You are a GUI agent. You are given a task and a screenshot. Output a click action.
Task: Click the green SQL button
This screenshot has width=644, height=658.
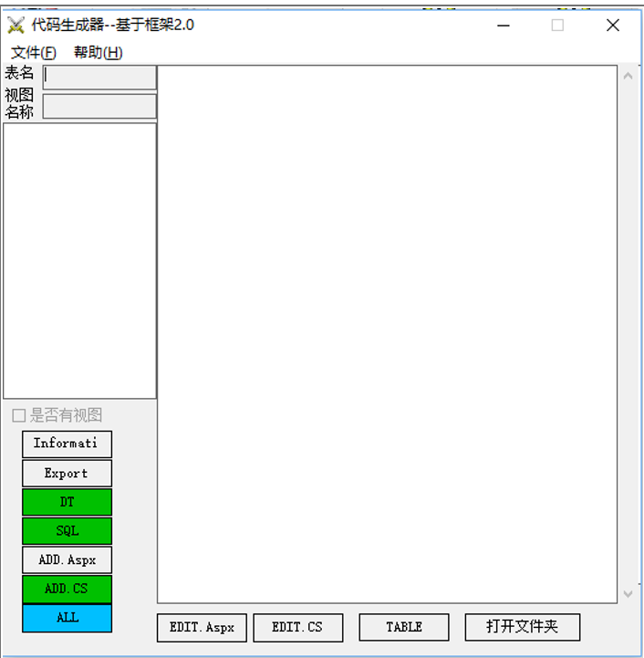coord(68,531)
